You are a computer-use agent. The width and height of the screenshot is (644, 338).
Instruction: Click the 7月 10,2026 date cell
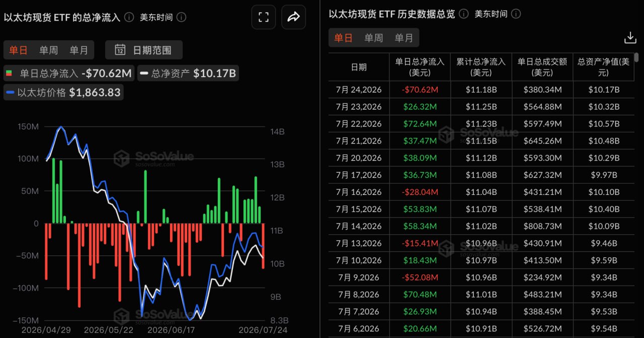point(359,260)
